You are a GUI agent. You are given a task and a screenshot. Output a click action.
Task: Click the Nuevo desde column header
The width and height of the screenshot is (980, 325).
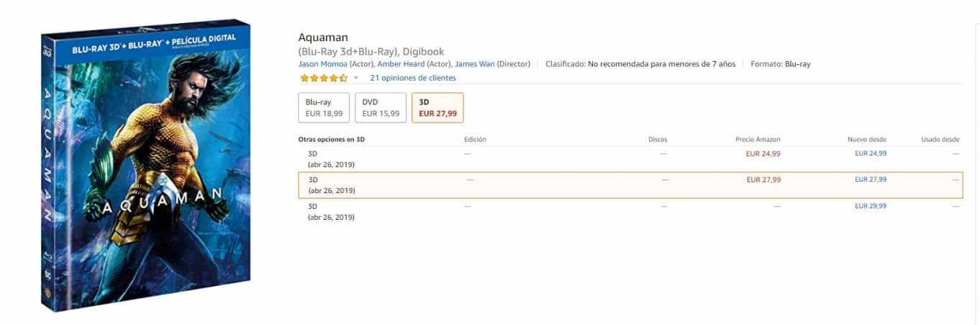(867, 140)
